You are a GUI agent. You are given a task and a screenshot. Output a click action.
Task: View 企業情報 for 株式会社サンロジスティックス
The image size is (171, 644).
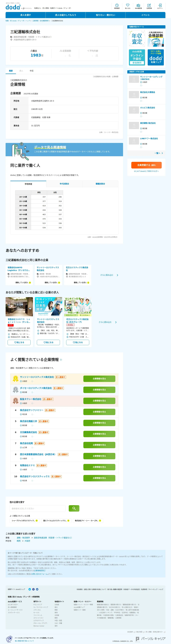(x=99, y=478)
